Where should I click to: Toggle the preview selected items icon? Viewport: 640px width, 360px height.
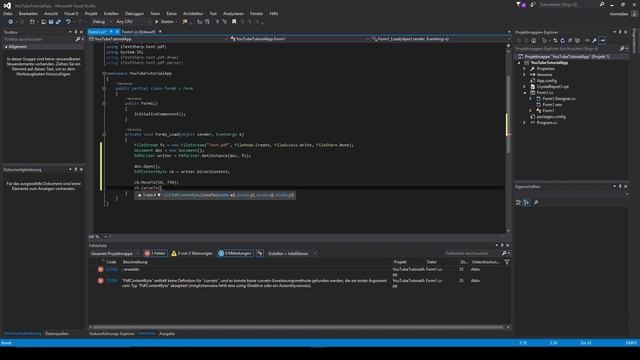coord(602,40)
